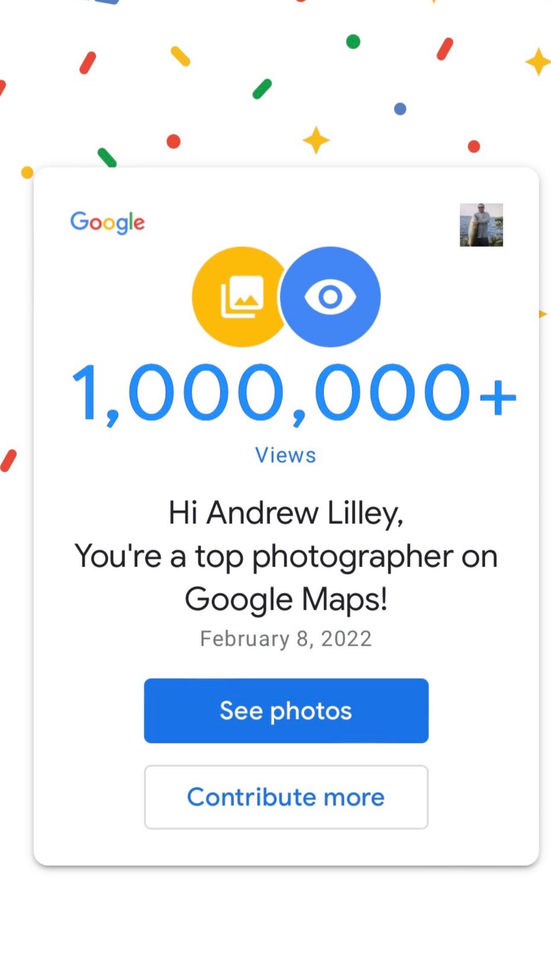Click the yellow star above the card
The width and height of the screenshot is (551, 980).
click(316, 140)
